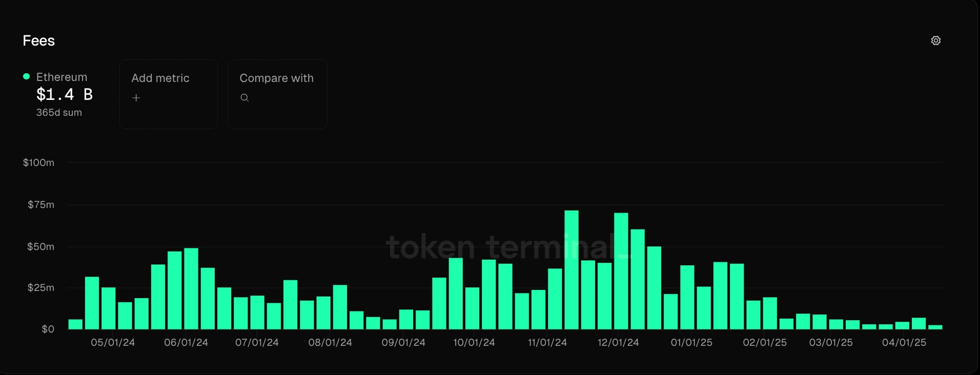Click the $100m y-axis label
This screenshot has height=375, width=980.
pyautogui.click(x=38, y=162)
